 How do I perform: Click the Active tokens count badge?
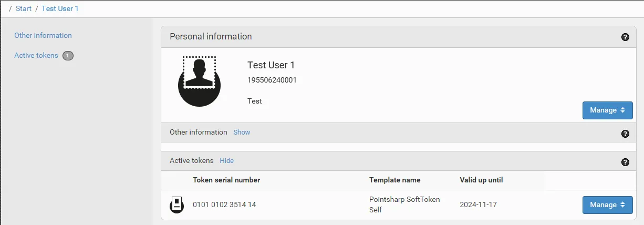click(x=68, y=56)
